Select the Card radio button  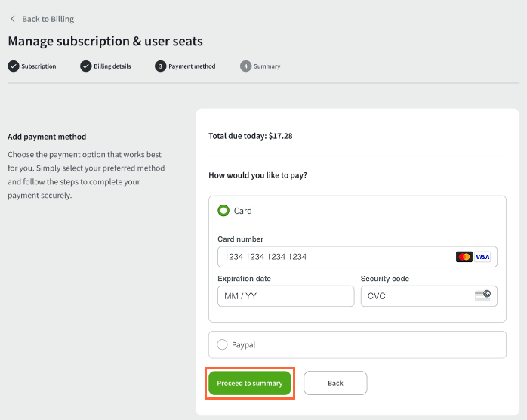coord(223,211)
